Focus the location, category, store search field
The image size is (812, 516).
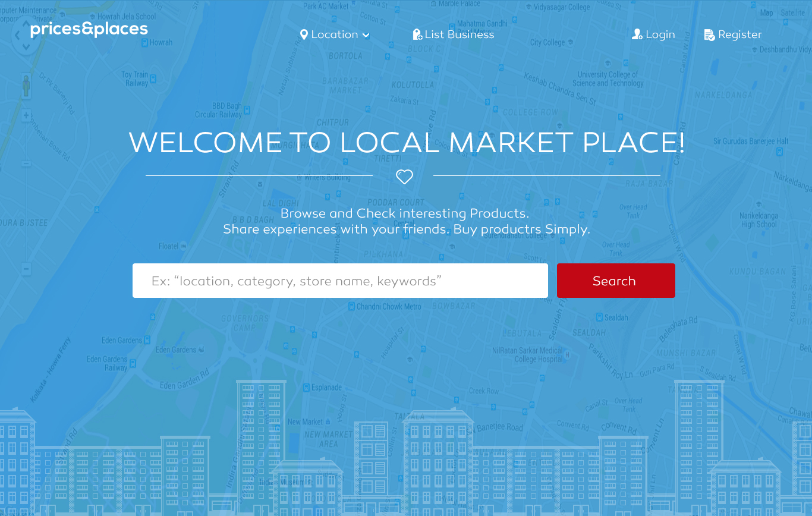(340, 281)
